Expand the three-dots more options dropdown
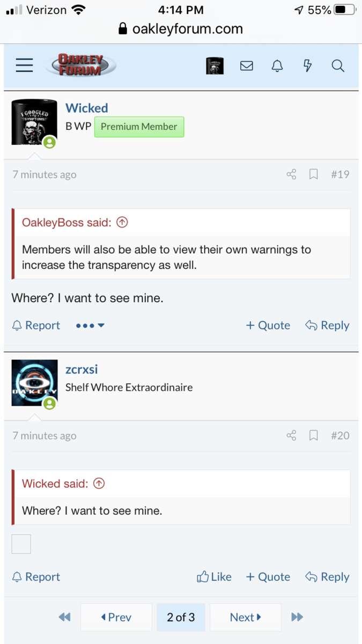The width and height of the screenshot is (362, 644). click(x=90, y=326)
